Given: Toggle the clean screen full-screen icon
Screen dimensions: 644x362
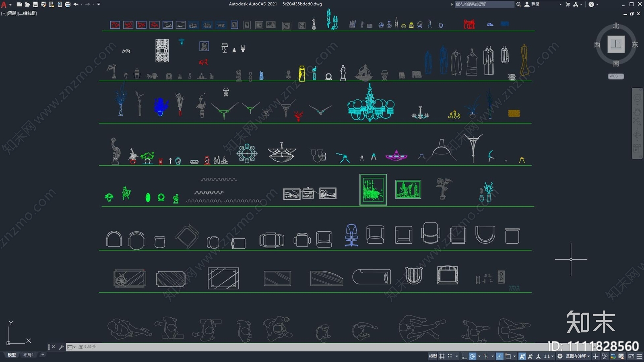Looking at the screenshot, I should click(x=631, y=356).
